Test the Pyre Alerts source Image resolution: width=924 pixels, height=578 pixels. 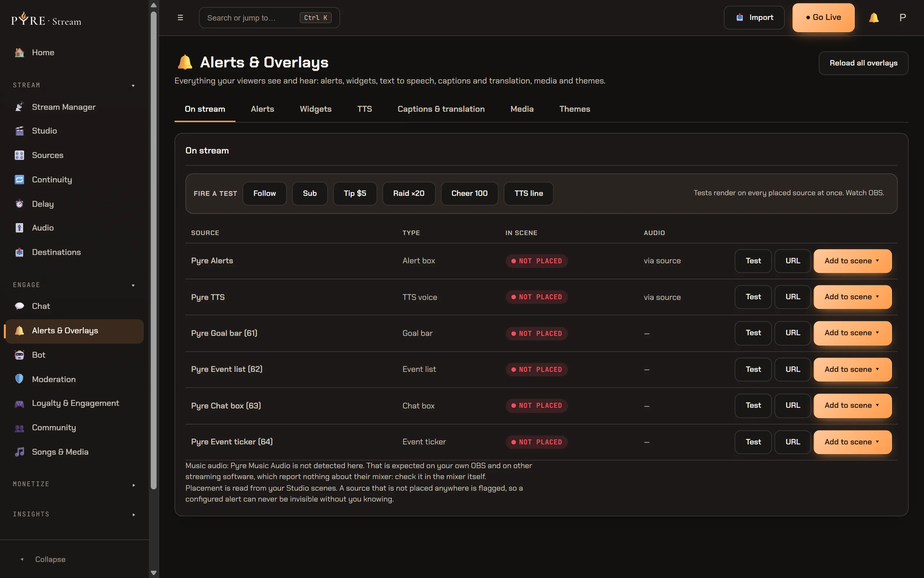pyautogui.click(x=753, y=261)
